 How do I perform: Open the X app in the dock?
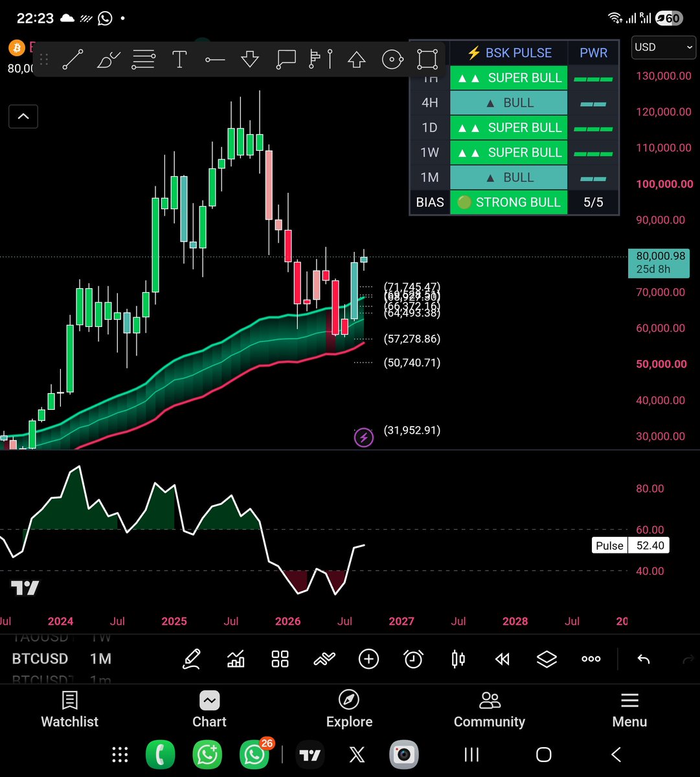coord(357,755)
